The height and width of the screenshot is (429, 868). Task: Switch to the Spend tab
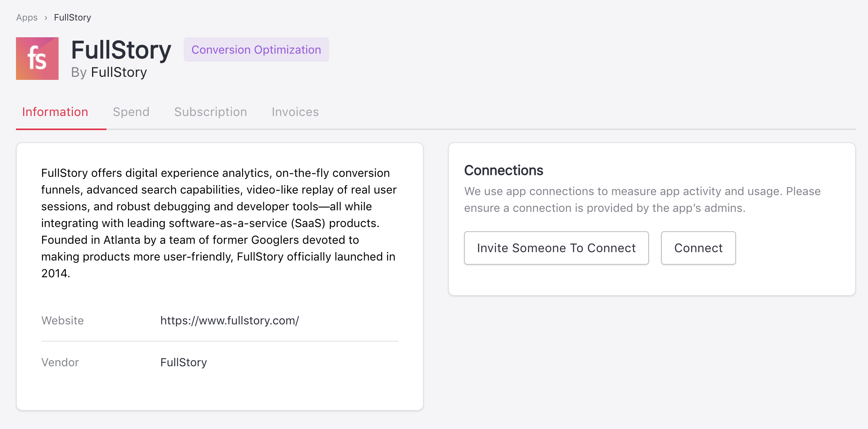click(x=131, y=112)
